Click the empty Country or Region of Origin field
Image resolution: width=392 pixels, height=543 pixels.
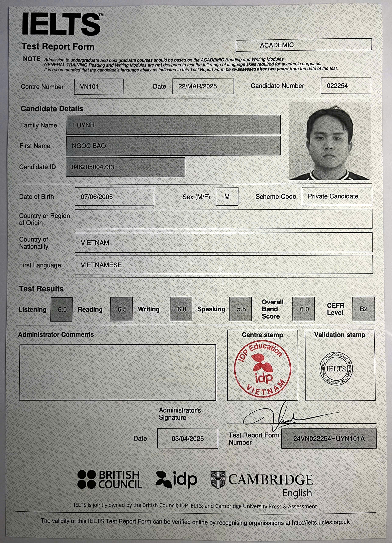(x=223, y=219)
